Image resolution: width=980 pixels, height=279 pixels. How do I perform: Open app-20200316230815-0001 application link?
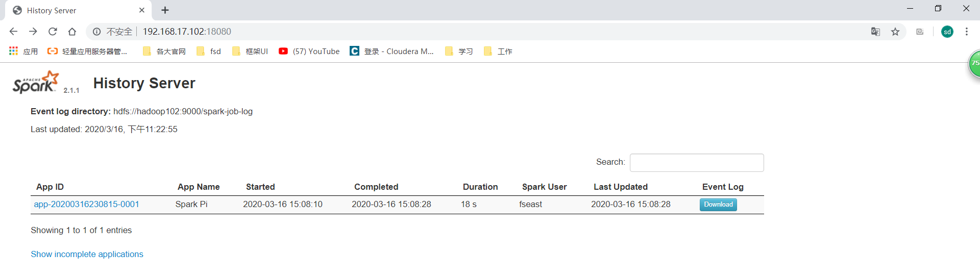tap(87, 204)
